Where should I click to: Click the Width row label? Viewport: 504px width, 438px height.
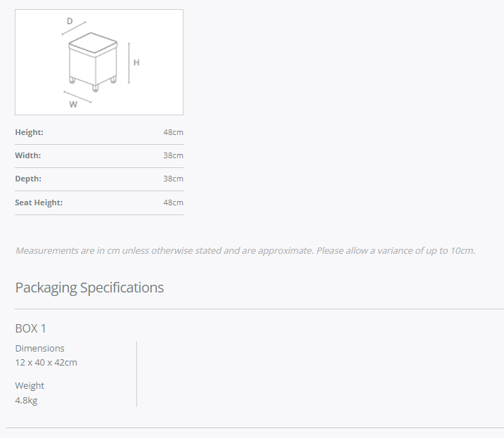pyautogui.click(x=28, y=155)
